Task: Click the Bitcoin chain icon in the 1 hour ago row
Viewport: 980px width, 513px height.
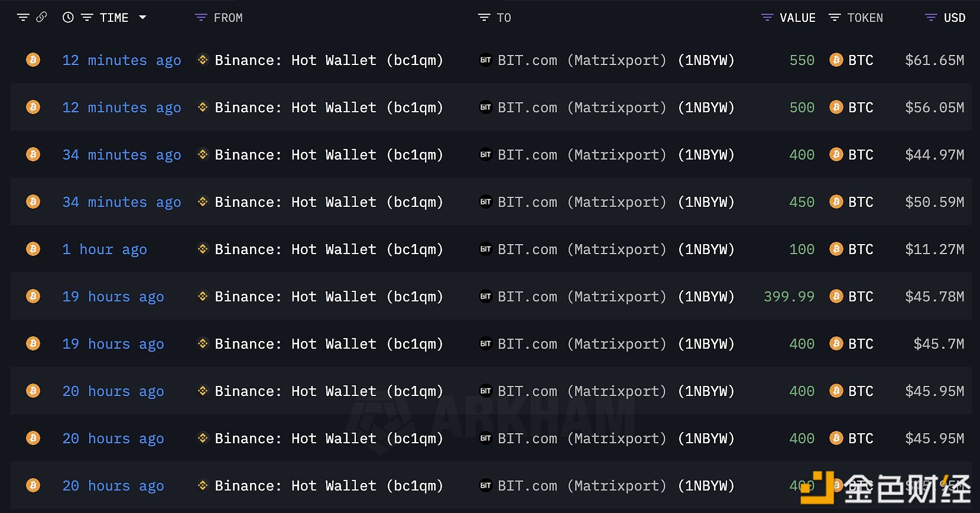Action: pyautogui.click(x=33, y=249)
